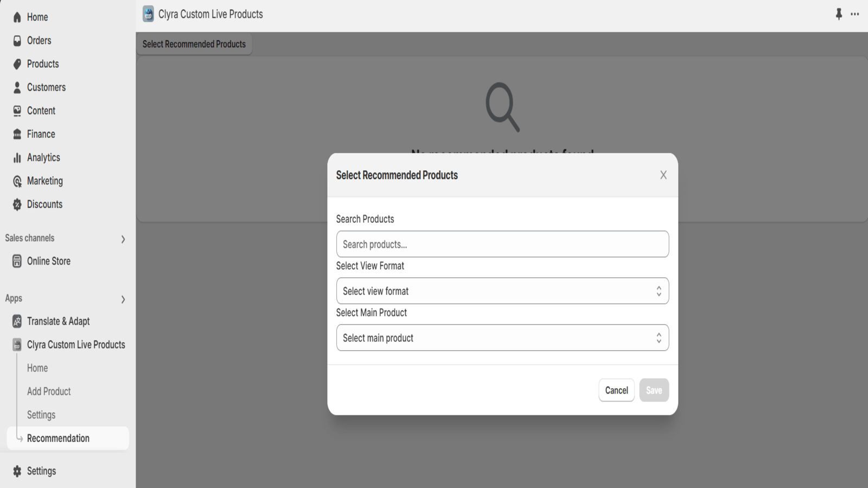The width and height of the screenshot is (868, 488).
Task: Click the Customers icon
Action: pyautogui.click(x=17, y=87)
